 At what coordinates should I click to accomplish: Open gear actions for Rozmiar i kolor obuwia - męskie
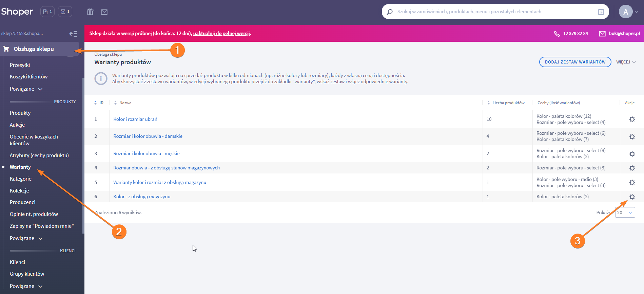click(632, 154)
